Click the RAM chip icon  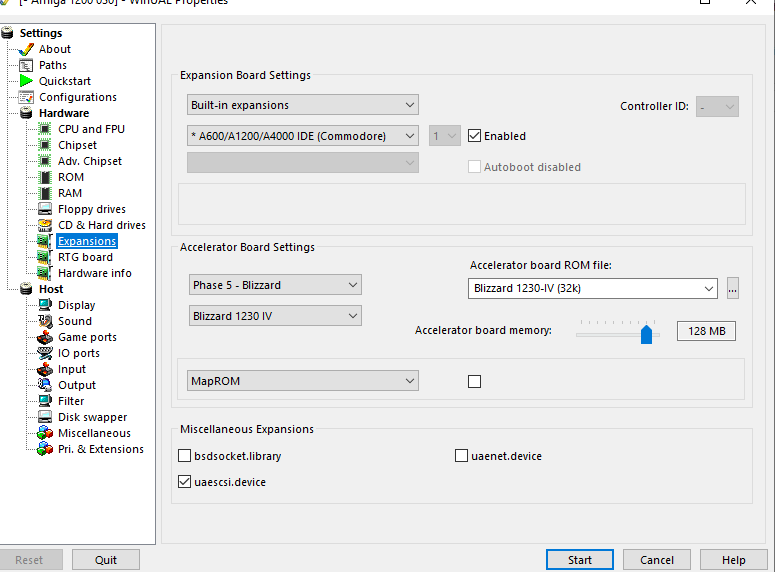click(44, 193)
